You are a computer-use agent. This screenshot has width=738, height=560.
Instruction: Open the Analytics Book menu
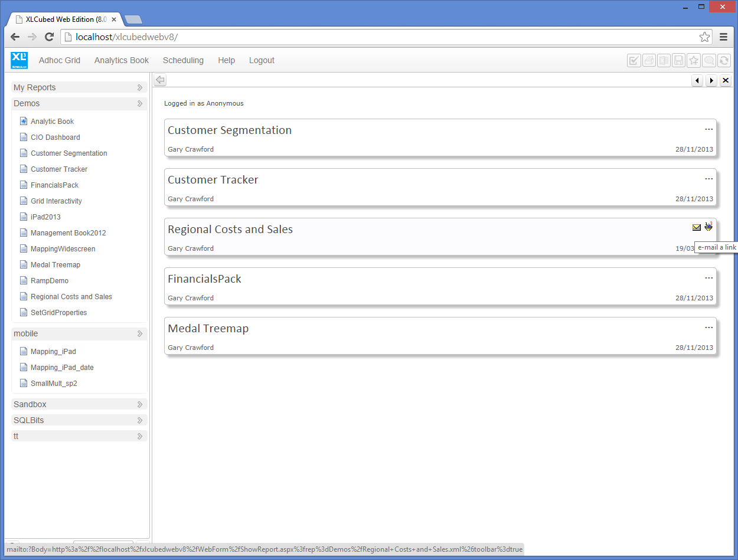click(x=122, y=60)
